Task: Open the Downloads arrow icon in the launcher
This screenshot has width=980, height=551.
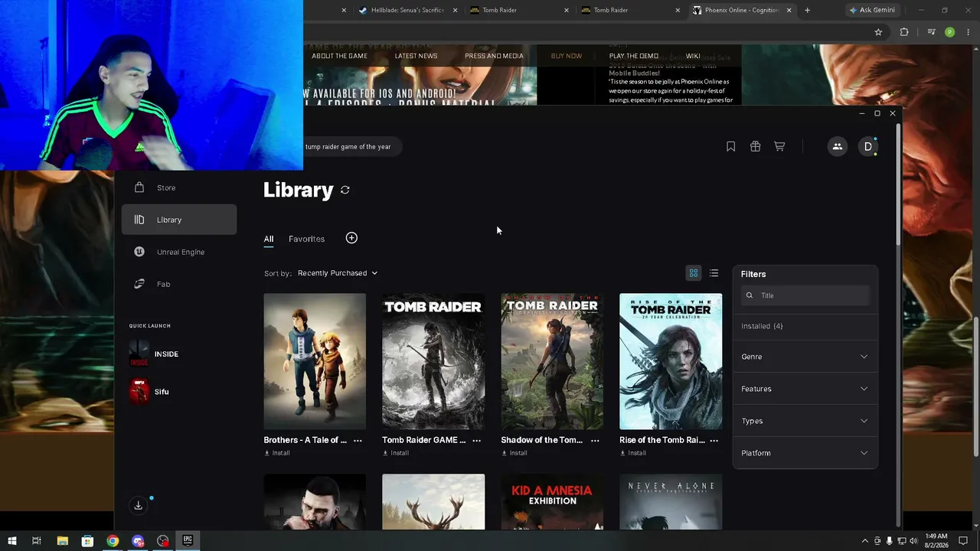Action: click(x=139, y=505)
